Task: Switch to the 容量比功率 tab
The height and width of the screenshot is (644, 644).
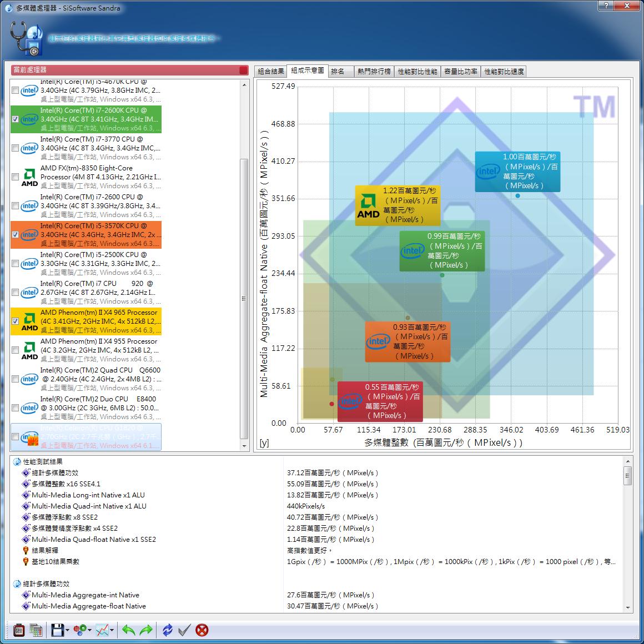Action: click(x=461, y=72)
